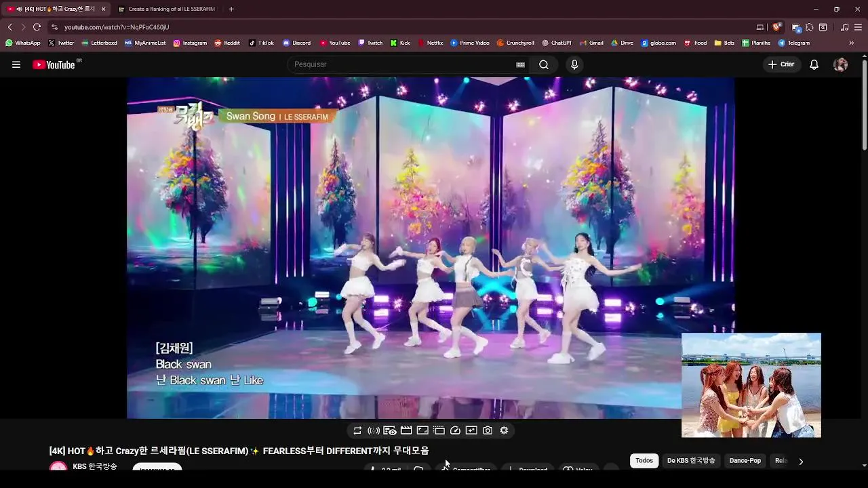Open the Bets bookmarks folder
Image resolution: width=868 pixels, height=488 pixels.
[x=724, y=43]
